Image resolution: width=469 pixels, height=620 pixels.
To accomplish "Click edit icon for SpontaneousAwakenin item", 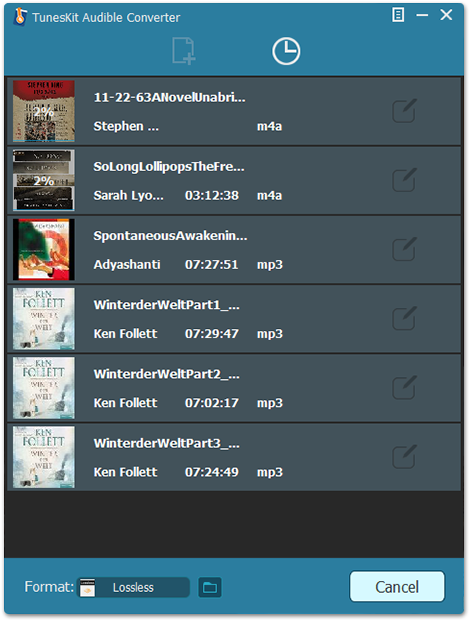I will coord(404,249).
